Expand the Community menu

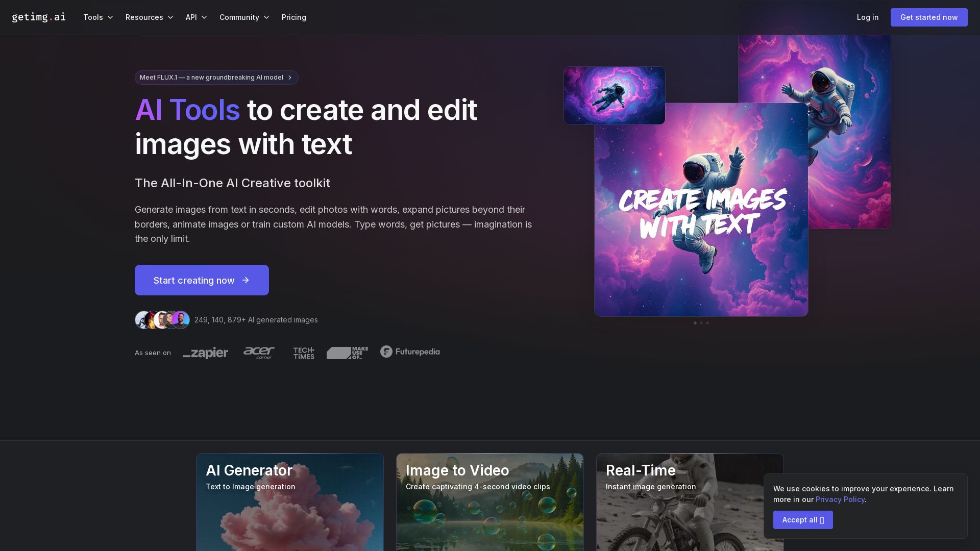[x=244, y=17]
